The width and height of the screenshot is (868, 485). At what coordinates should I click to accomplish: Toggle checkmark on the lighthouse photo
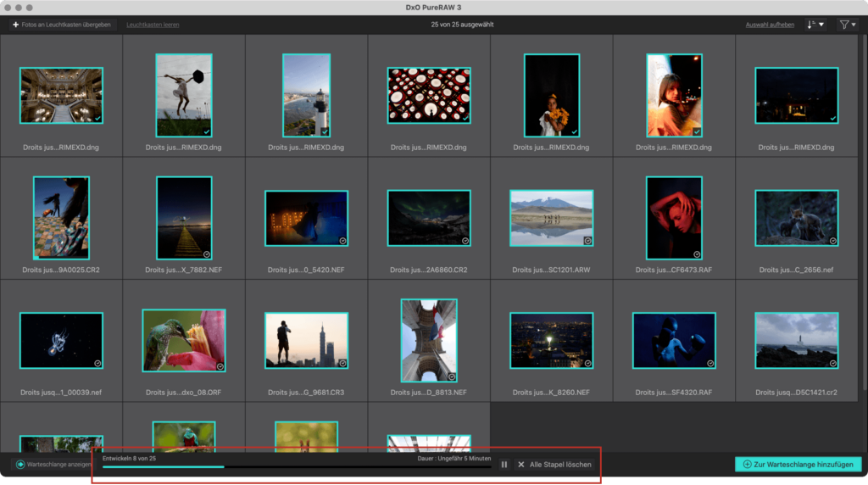(x=325, y=131)
